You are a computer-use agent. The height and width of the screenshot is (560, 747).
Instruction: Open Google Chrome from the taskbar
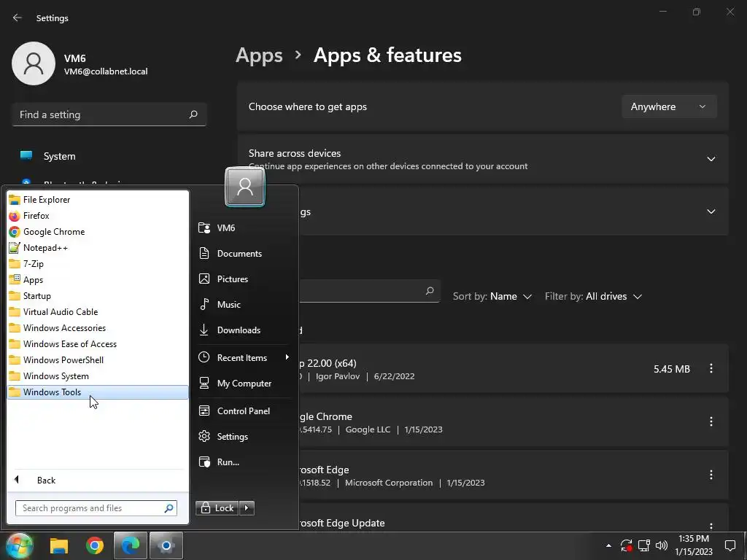click(95, 545)
